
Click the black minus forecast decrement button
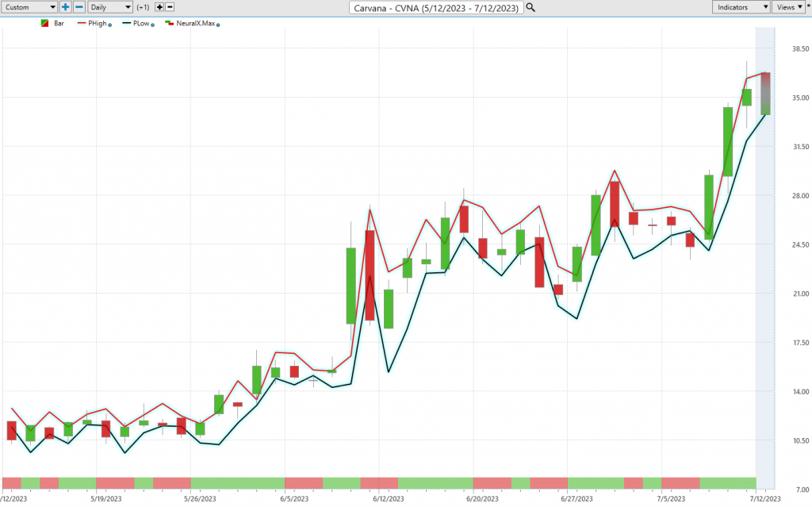[x=170, y=7]
